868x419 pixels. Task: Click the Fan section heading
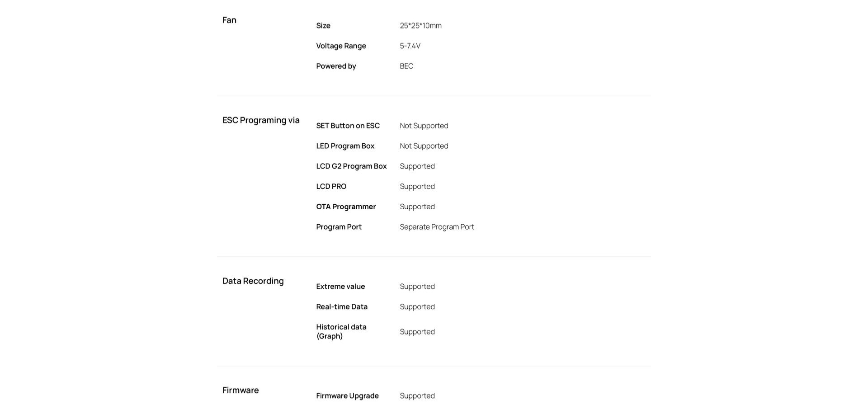(229, 20)
